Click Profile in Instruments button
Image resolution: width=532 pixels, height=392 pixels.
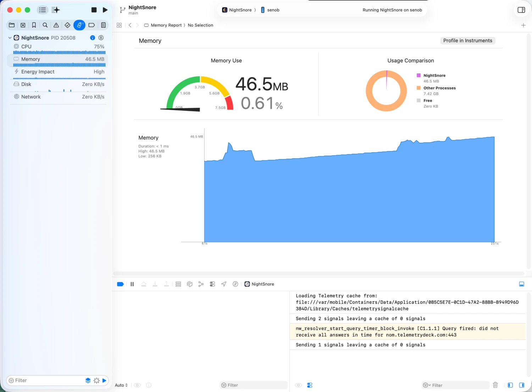(467, 40)
